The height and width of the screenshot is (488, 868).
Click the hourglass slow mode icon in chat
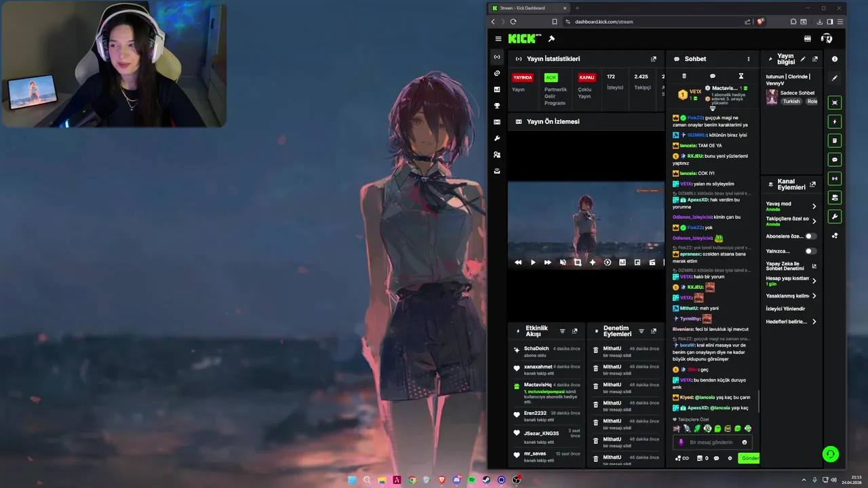coord(741,76)
